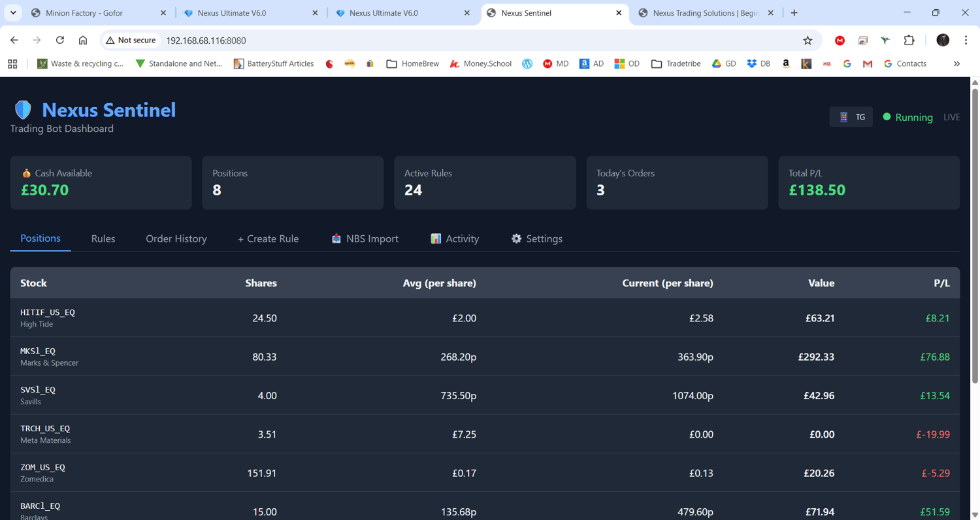This screenshot has height=520, width=980.
Task: Click the red M extension icon
Action: tap(840, 41)
